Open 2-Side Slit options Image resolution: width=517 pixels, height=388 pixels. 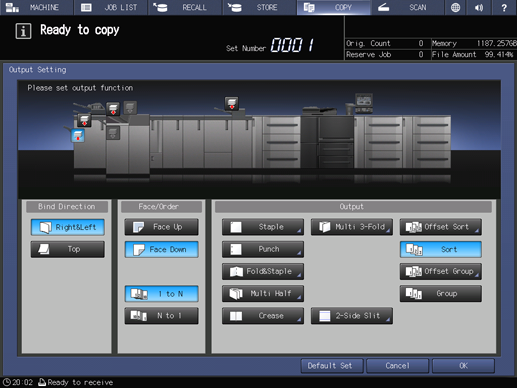pyautogui.click(x=352, y=316)
